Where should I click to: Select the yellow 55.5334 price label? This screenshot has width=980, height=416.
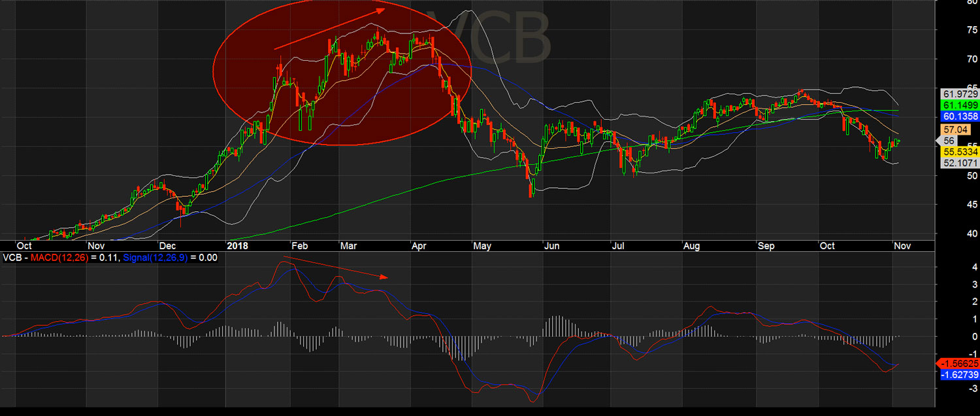point(958,151)
